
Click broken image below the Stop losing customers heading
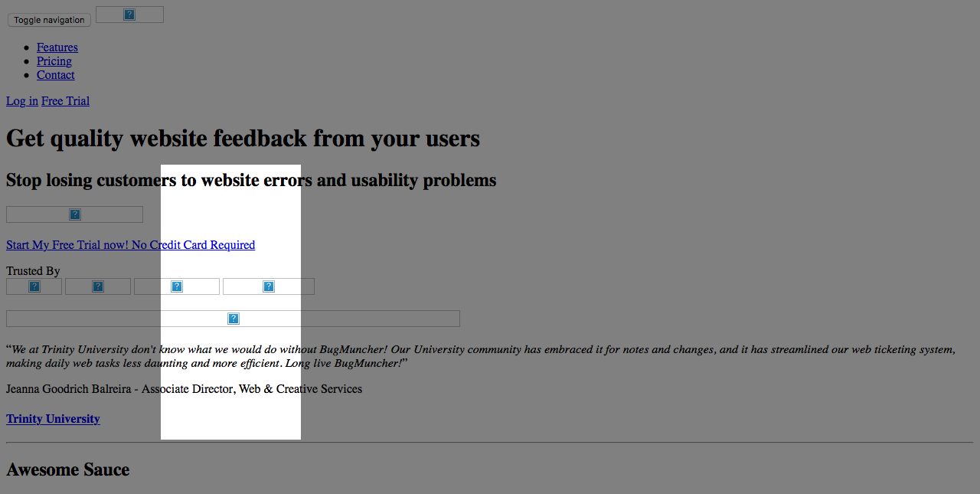coord(74,214)
